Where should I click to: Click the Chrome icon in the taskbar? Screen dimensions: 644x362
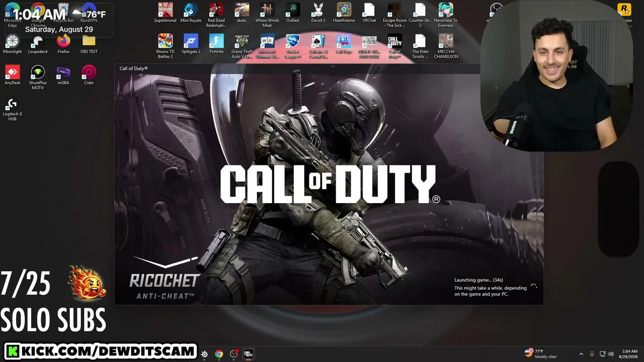pyautogui.click(x=219, y=354)
